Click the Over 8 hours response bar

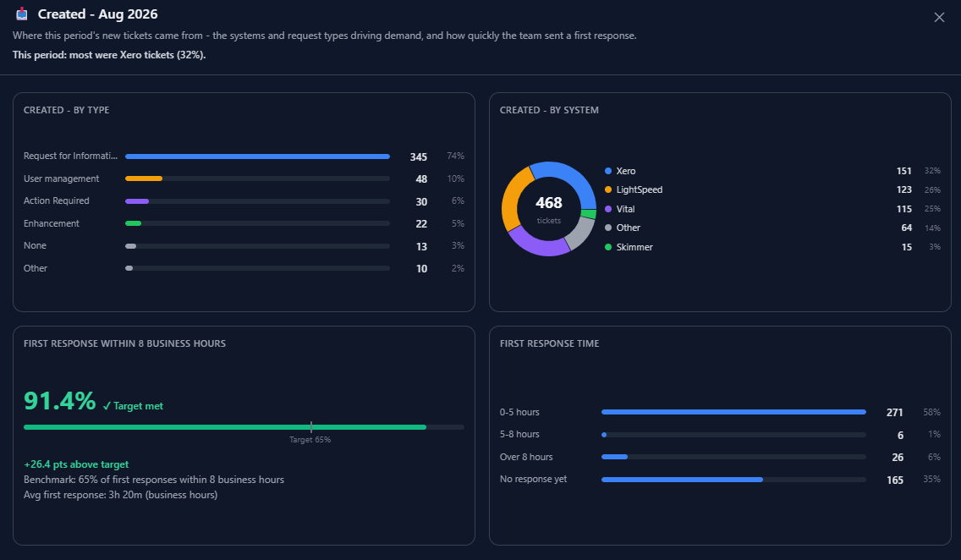733,457
